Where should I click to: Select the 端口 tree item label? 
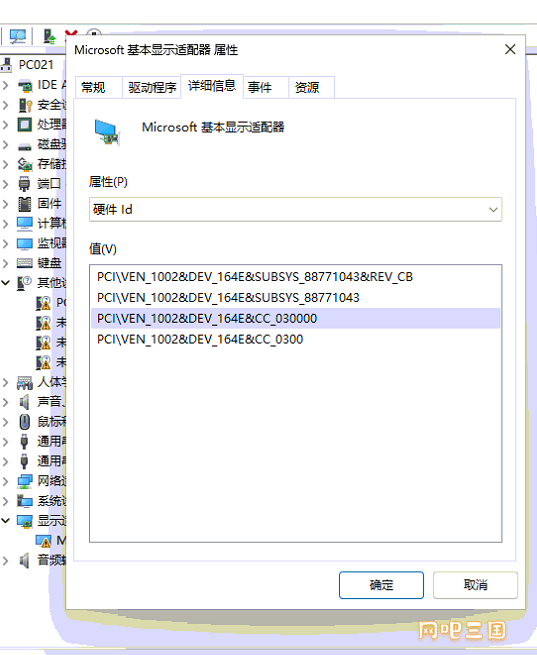click(x=49, y=184)
